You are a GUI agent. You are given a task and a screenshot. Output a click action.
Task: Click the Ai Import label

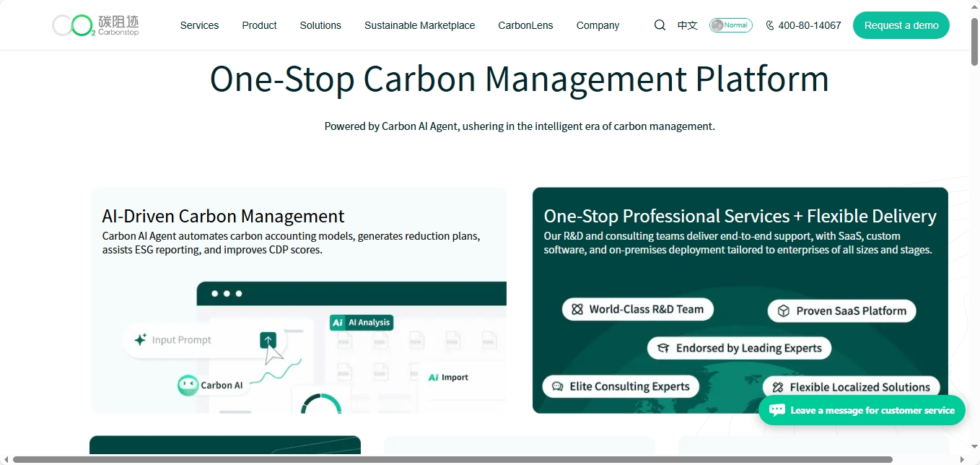pyautogui.click(x=448, y=377)
